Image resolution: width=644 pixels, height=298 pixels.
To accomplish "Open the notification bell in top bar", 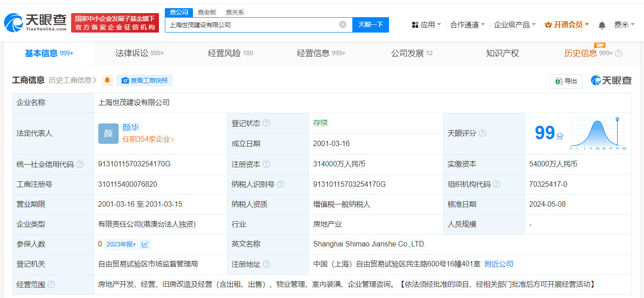I will tap(602, 25).
